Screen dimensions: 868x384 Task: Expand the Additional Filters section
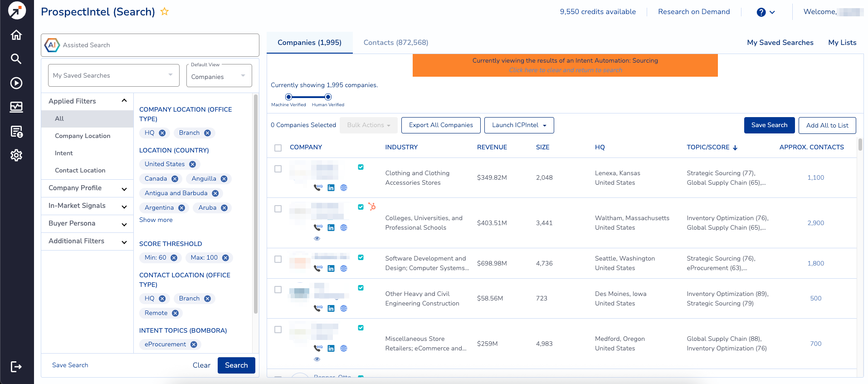[124, 242]
